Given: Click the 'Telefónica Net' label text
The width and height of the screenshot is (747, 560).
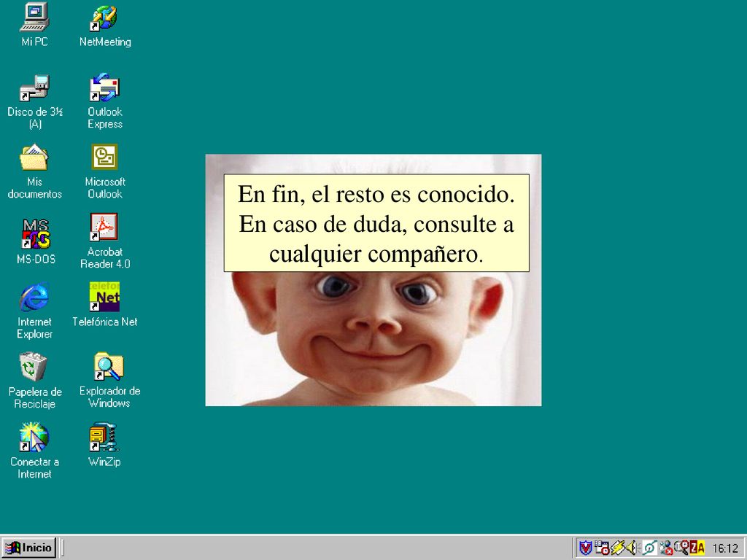Looking at the screenshot, I should [105, 322].
